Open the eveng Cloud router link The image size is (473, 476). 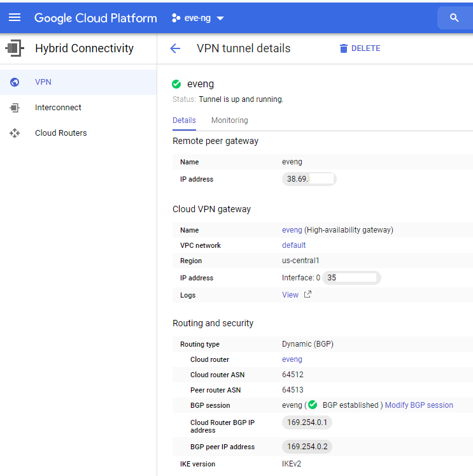tap(292, 359)
